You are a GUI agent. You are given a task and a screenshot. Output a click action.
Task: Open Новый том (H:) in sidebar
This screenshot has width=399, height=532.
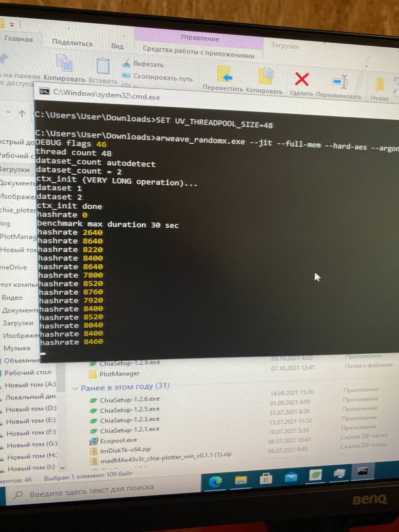[x=32, y=457]
